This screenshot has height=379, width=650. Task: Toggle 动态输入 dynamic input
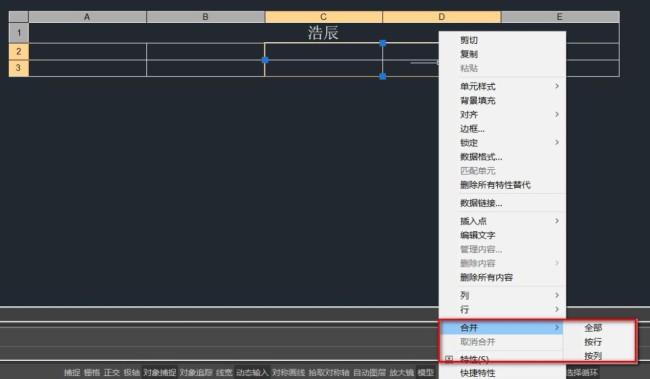pyautogui.click(x=252, y=372)
